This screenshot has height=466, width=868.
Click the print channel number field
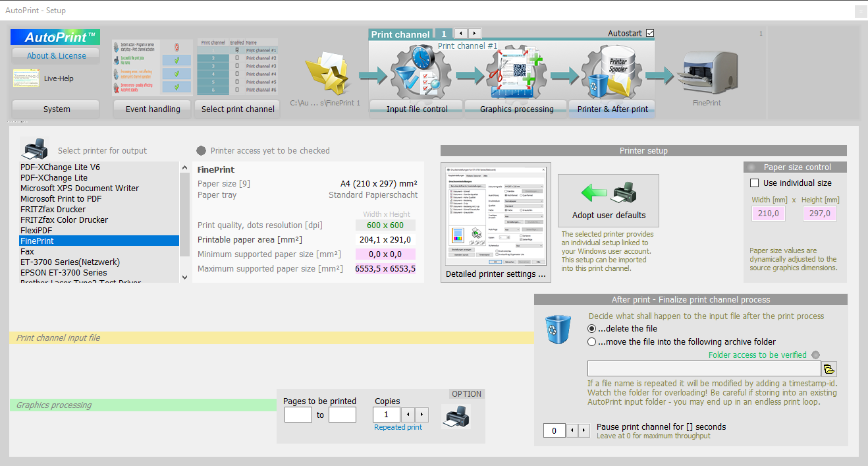443,34
